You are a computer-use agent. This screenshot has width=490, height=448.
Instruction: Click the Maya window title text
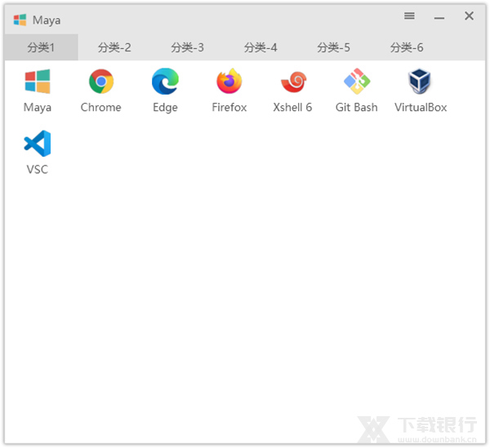click(x=47, y=20)
